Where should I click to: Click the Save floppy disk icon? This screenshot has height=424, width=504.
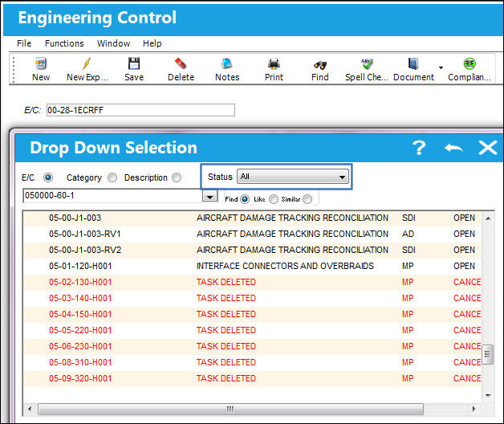(134, 63)
